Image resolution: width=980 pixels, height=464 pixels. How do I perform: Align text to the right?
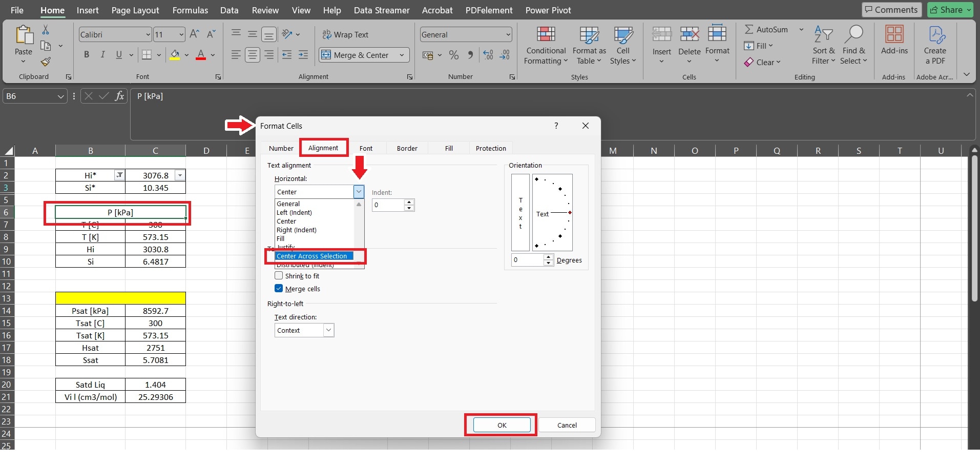[x=269, y=55]
